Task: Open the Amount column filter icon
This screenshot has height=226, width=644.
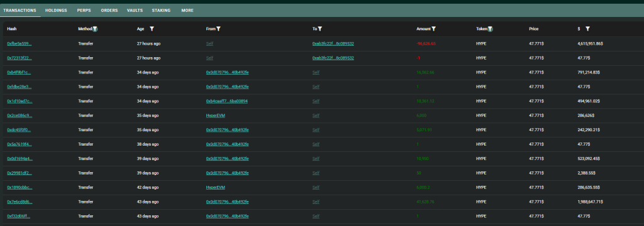Action: point(434,29)
